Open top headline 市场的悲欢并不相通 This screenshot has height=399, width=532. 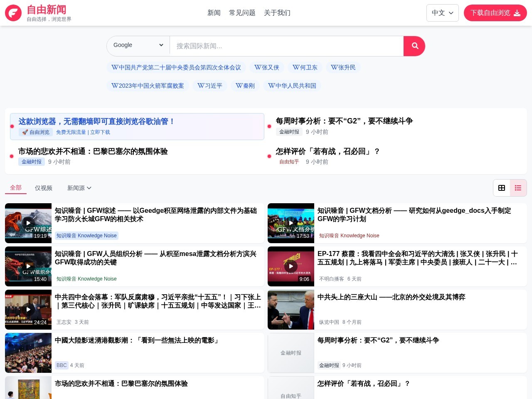click(x=93, y=151)
